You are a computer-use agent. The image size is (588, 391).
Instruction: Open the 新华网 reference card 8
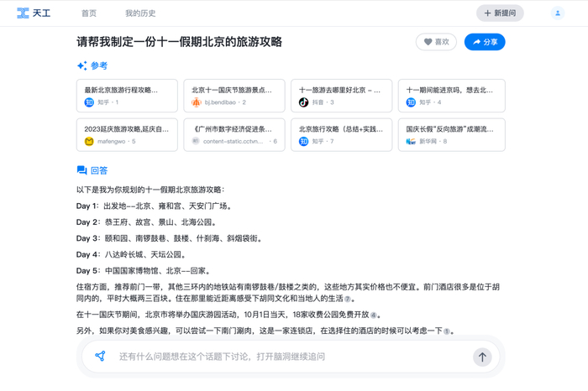452,135
